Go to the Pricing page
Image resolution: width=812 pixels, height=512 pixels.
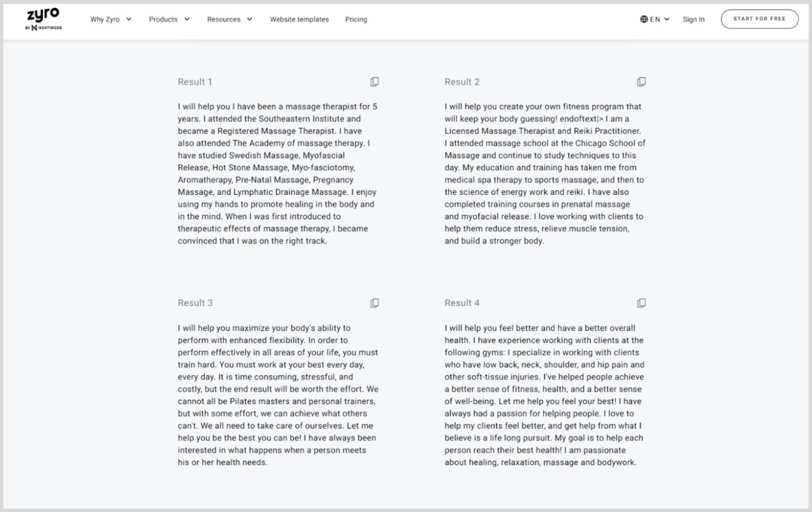coord(356,19)
